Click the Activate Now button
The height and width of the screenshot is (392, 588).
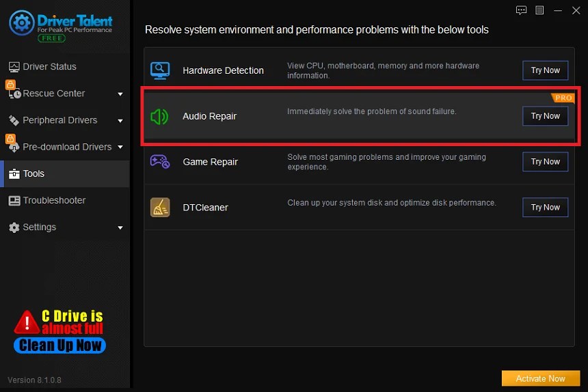pos(541,378)
